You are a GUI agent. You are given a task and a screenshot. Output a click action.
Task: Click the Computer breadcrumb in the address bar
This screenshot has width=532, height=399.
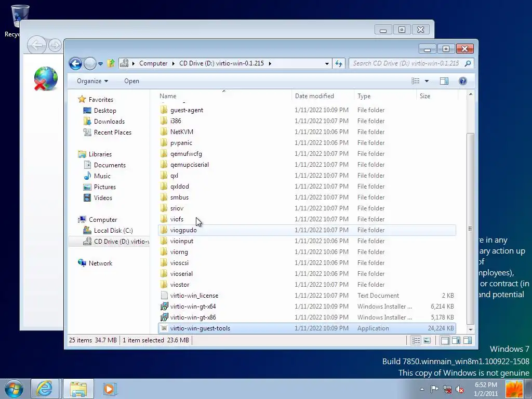pyautogui.click(x=153, y=63)
